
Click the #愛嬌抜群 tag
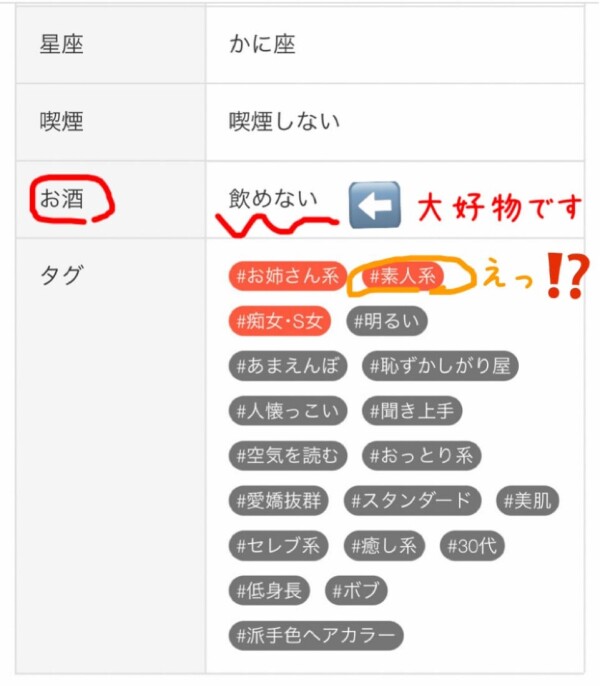pos(278,500)
